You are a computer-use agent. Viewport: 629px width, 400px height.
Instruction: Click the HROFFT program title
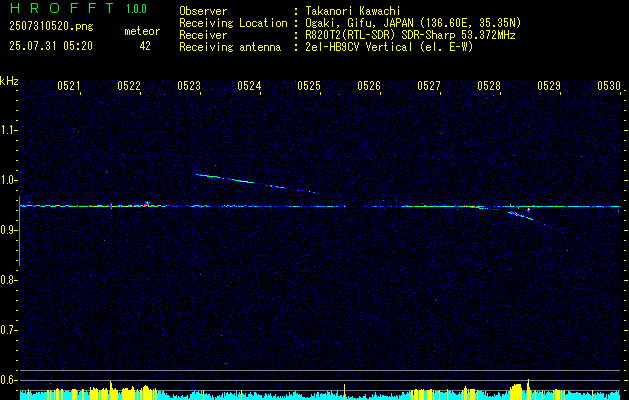point(62,8)
